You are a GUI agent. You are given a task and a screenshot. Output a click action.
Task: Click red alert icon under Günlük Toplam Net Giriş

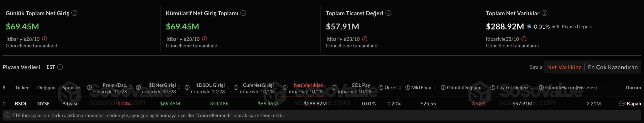tap(45, 39)
